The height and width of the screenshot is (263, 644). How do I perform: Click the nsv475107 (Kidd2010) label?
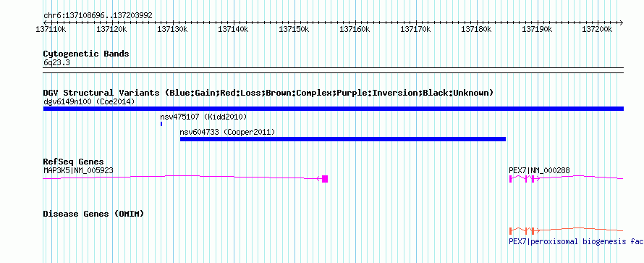[204, 117]
